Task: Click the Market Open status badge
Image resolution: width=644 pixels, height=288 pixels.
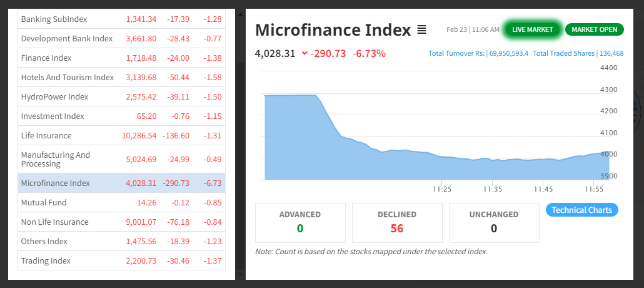Action: (594, 29)
